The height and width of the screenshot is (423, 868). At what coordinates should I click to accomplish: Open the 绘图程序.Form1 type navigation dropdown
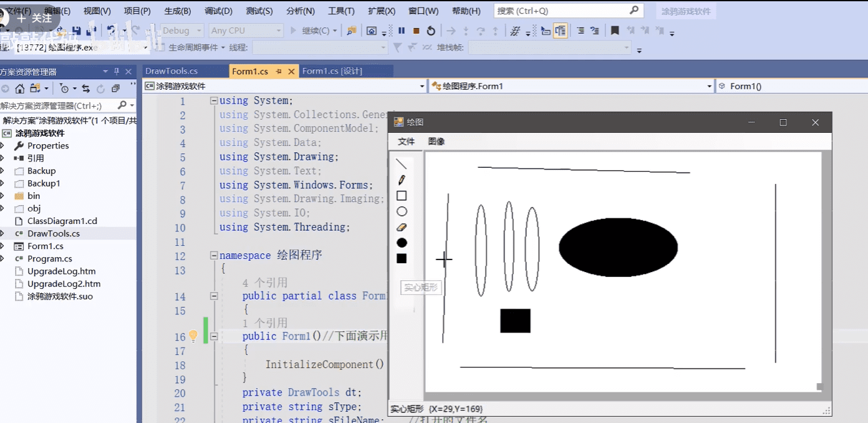click(x=571, y=86)
